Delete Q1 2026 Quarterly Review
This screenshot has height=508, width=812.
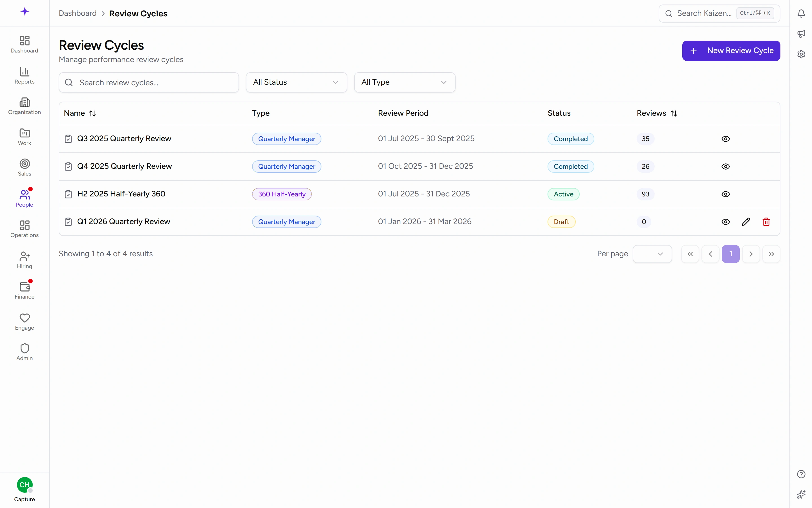pyautogui.click(x=766, y=222)
